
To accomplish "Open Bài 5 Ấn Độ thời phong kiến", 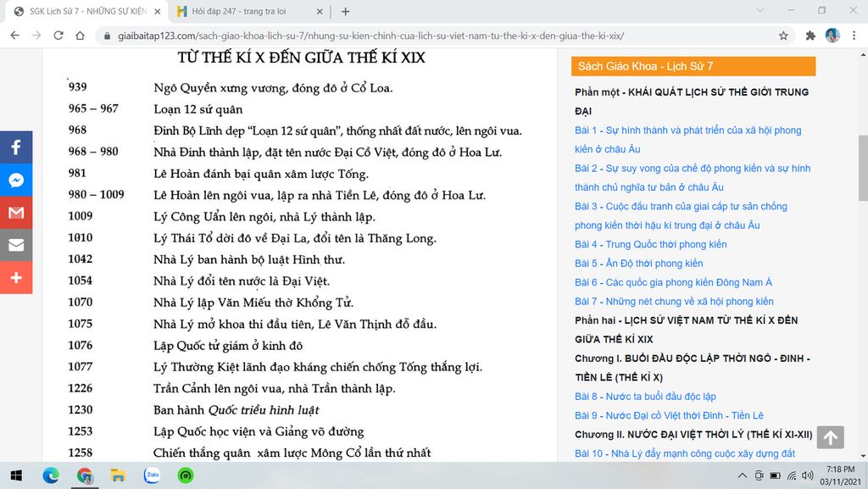I will (x=638, y=264).
